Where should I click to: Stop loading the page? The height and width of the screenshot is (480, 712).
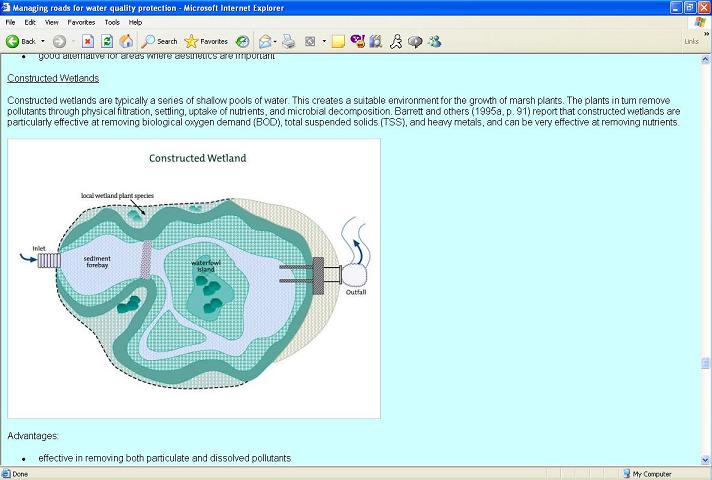[88, 41]
